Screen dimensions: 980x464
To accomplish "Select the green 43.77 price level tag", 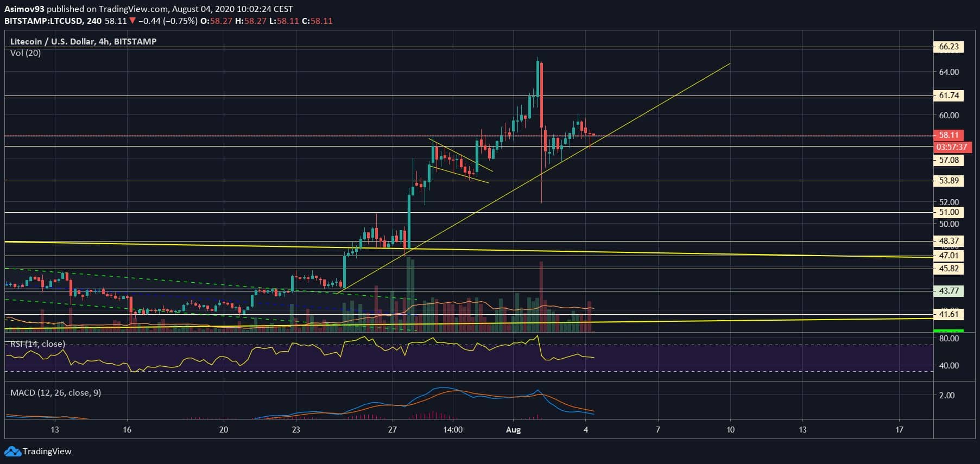I will (x=948, y=291).
